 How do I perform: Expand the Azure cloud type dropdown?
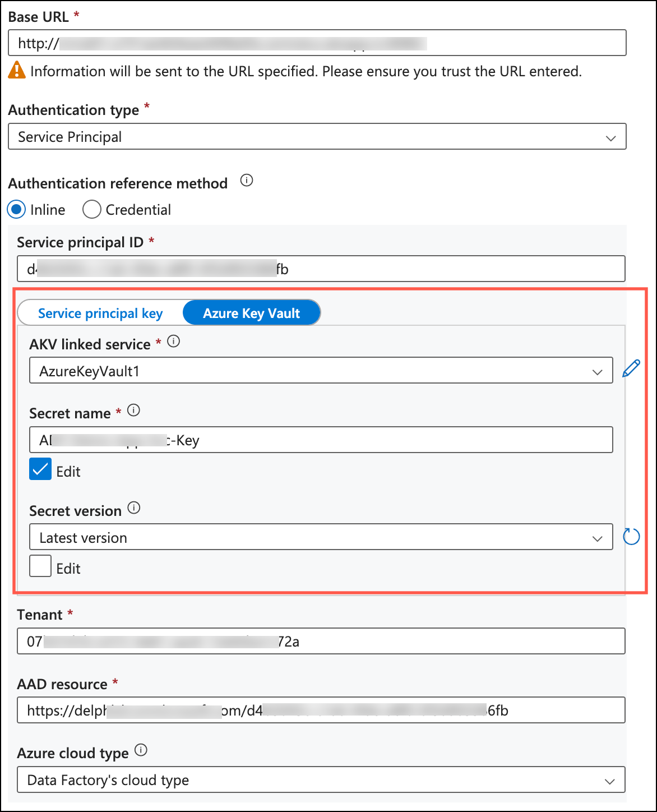(321, 780)
